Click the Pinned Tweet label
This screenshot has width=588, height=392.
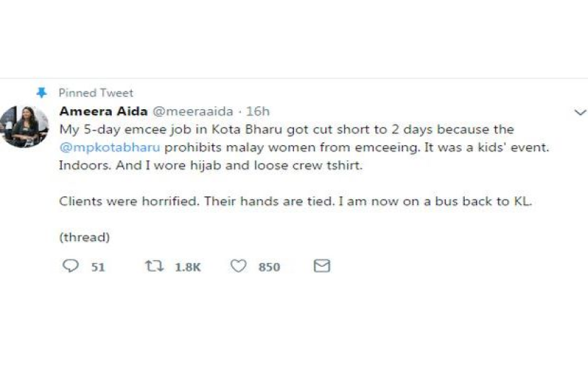(x=96, y=93)
